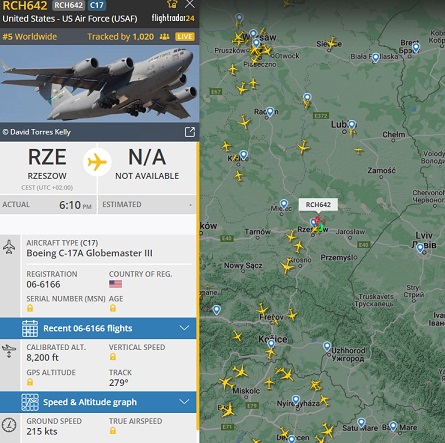
Task: Click the lock icon under Vertical Speed
Action: pyautogui.click(x=113, y=357)
